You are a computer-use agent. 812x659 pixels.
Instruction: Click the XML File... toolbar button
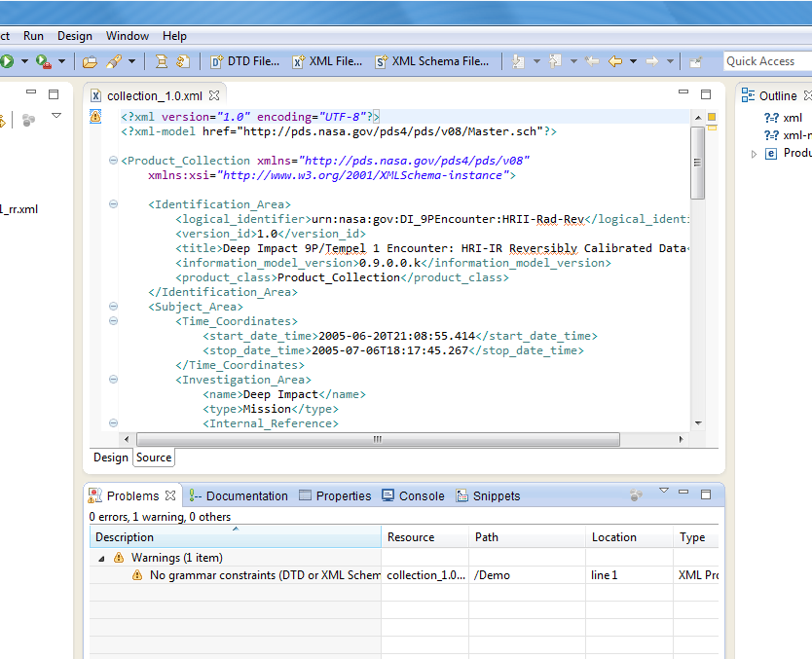tap(327, 61)
